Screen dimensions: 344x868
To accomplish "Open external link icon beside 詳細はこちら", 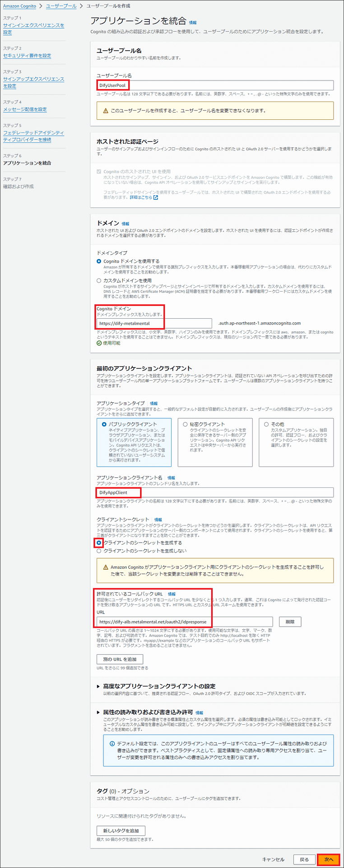I will click(156, 198).
